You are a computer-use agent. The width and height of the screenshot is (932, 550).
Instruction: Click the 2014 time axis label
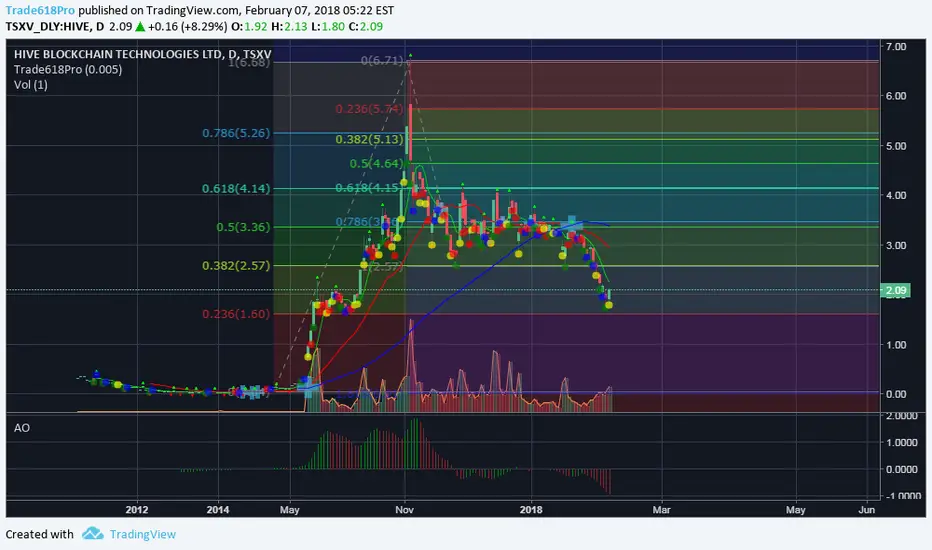218,510
